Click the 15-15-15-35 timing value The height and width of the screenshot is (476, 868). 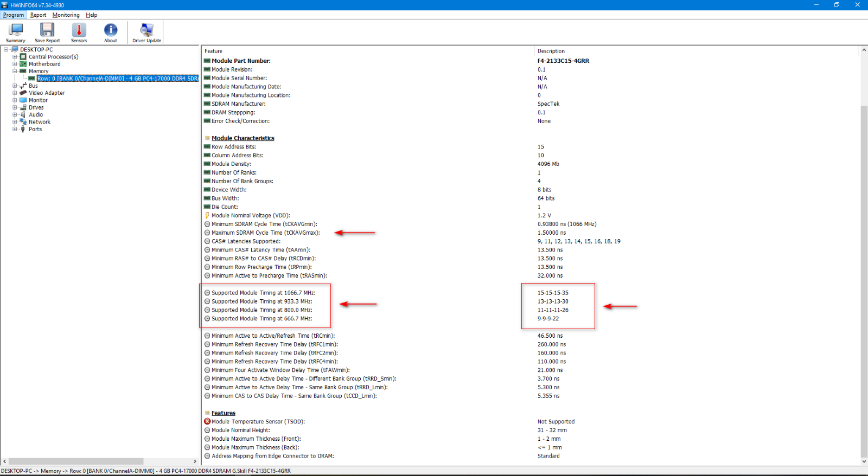553,293
